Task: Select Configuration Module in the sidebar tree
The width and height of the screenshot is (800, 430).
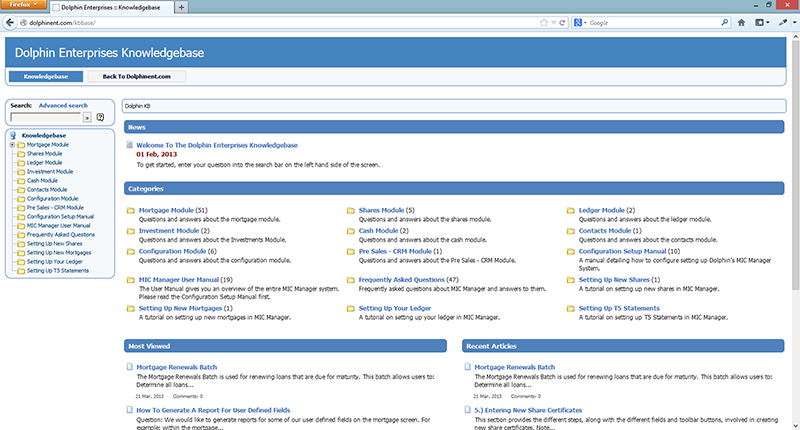Action: point(53,199)
